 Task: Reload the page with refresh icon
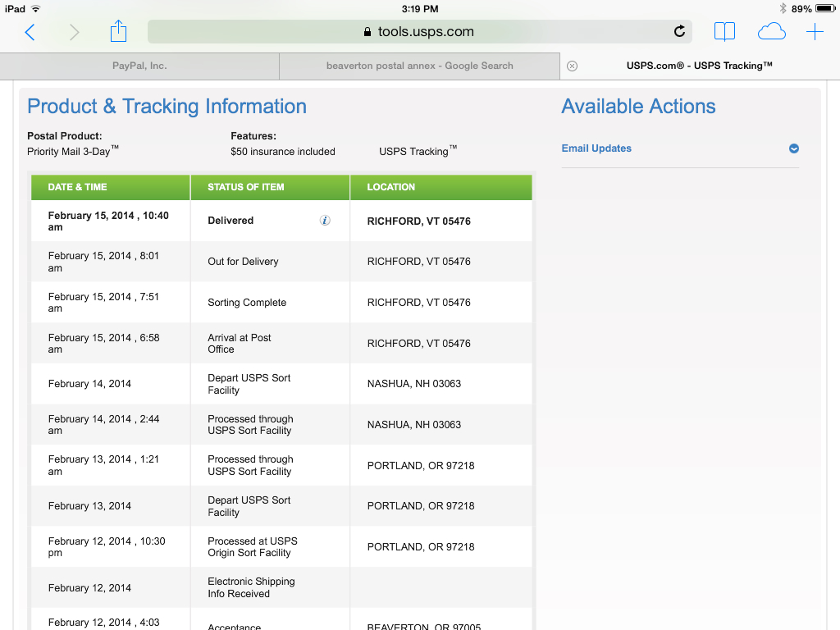click(679, 32)
